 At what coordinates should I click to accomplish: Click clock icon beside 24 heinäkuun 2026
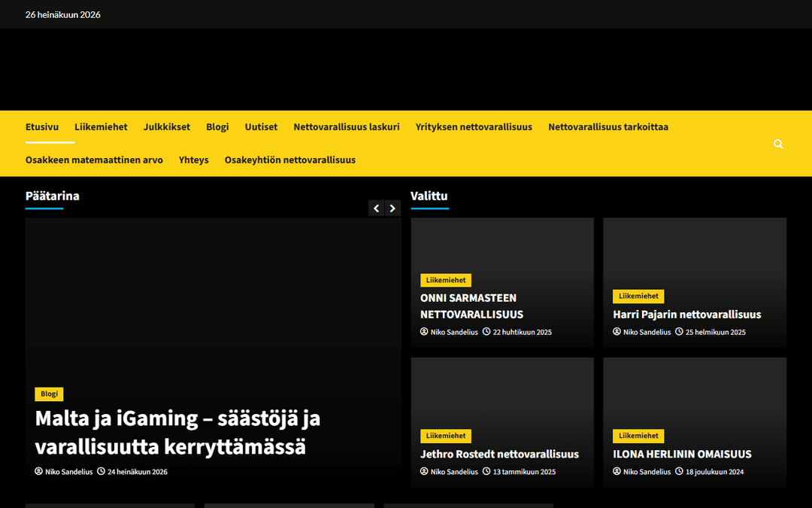coord(101,471)
